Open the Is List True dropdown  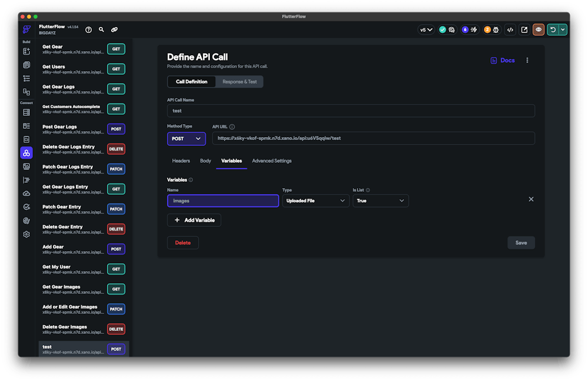pyautogui.click(x=380, y=201)
